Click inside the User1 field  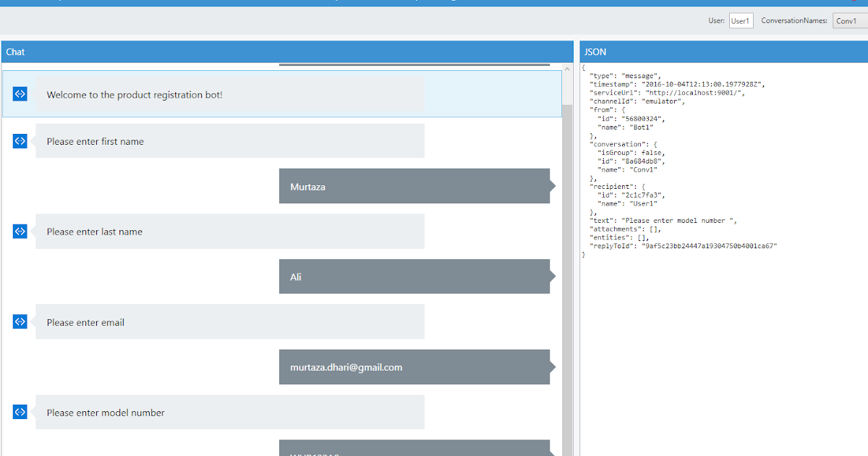[x=741, y=21]
